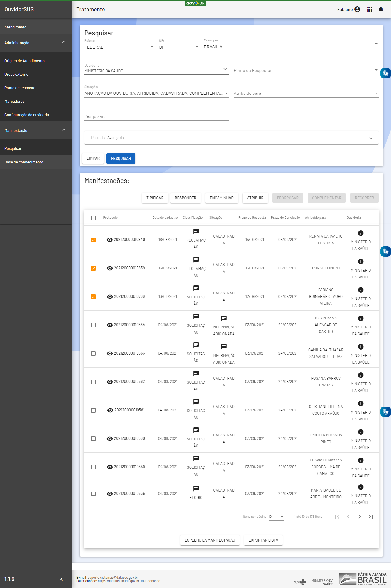Go to the next page of results
The height and width of the screenshot is (588, 391).
tap(359, 517)
